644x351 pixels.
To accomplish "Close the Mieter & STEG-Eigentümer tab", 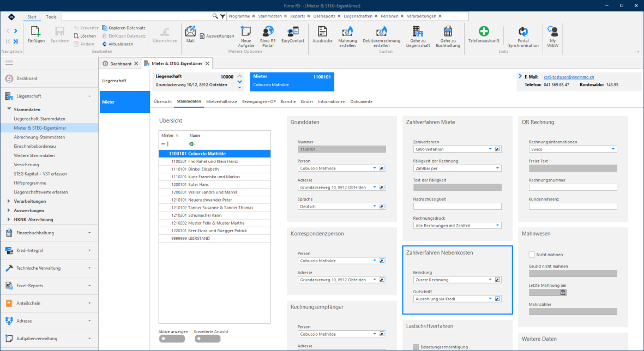I will 207,64.
